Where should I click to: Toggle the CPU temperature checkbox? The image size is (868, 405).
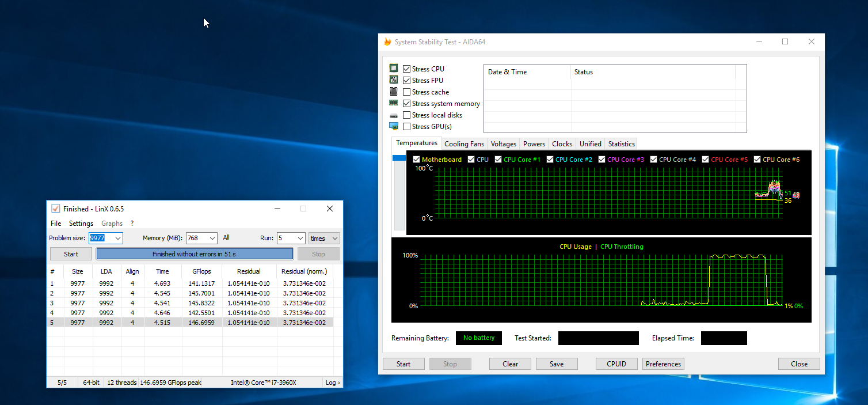[471, 160]
